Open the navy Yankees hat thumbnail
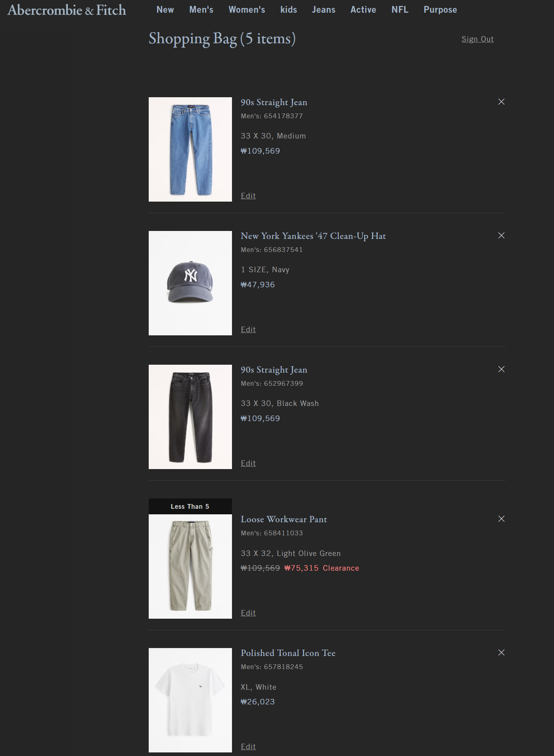This screenshot has height=756, width=554. pyautogui.click(x=190, y=283)
